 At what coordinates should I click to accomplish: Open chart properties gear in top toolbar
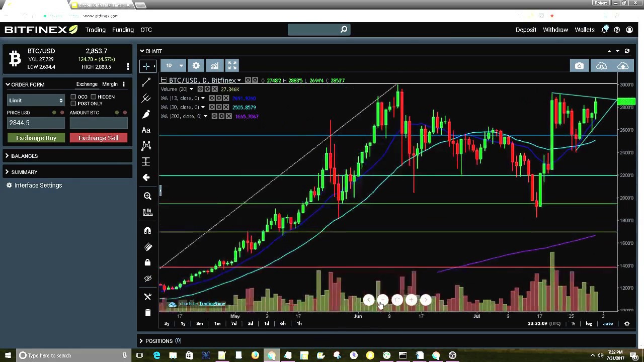pyautogui.click(x=196, y=66)
